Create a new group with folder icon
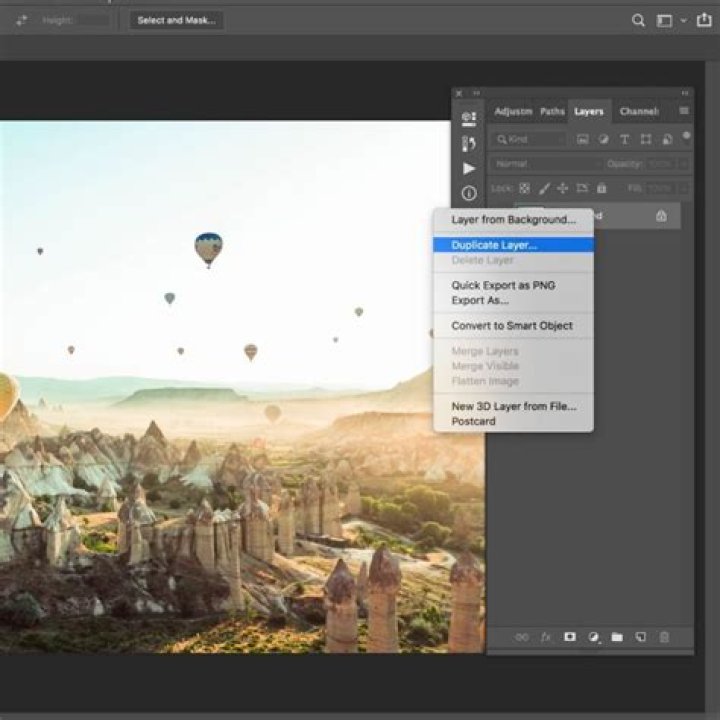Viewport: 720px width, 720px height. [x=617, y=637]
